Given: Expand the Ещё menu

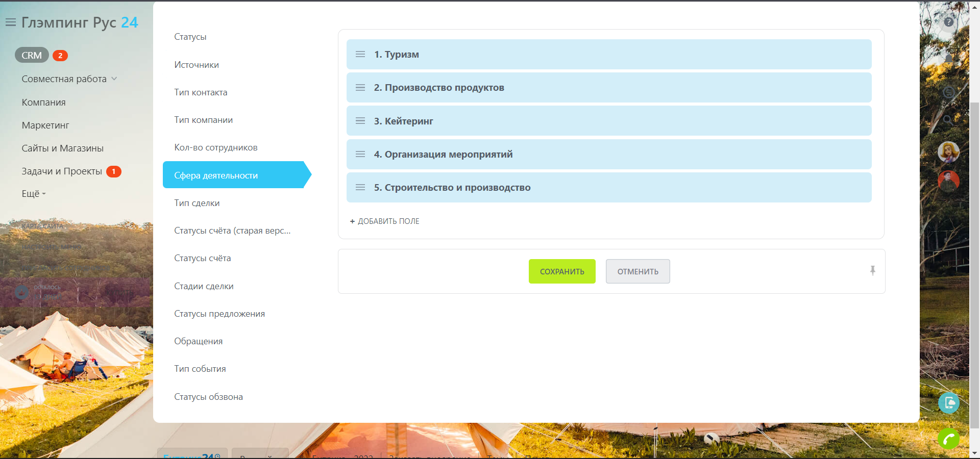Looking at the screenshot, I should 34,194.
